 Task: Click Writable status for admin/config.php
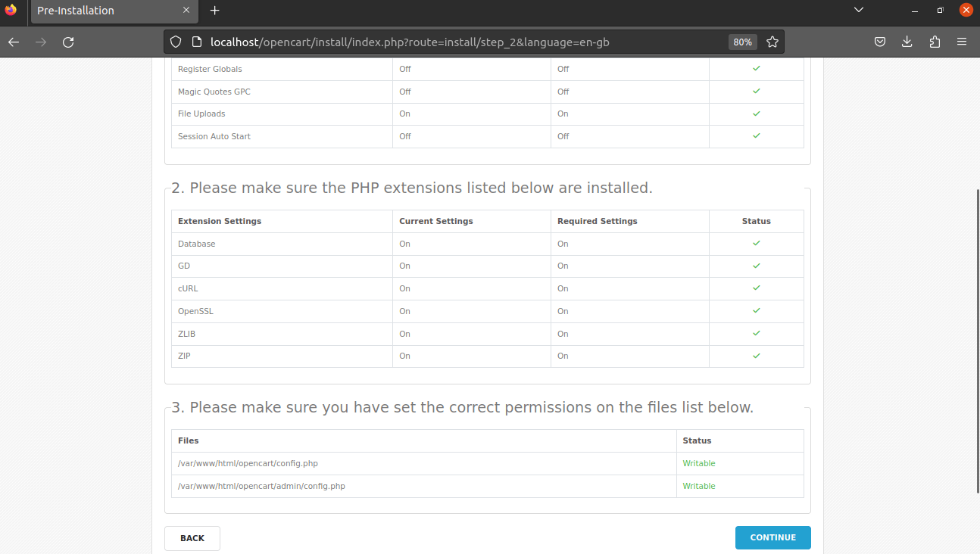699,486
